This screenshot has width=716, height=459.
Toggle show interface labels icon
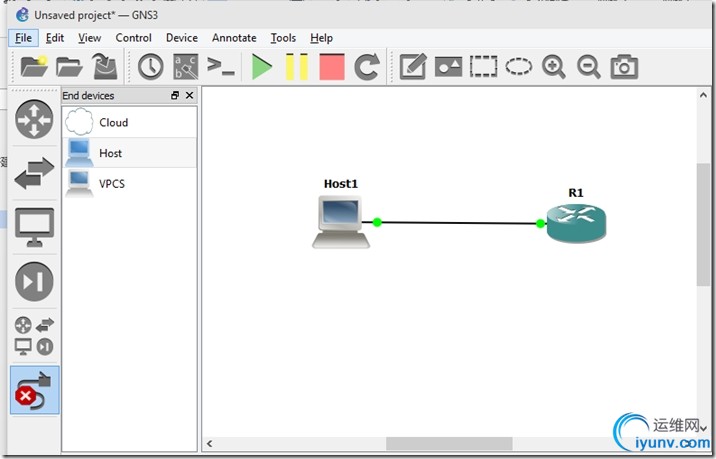pos(186,67)
